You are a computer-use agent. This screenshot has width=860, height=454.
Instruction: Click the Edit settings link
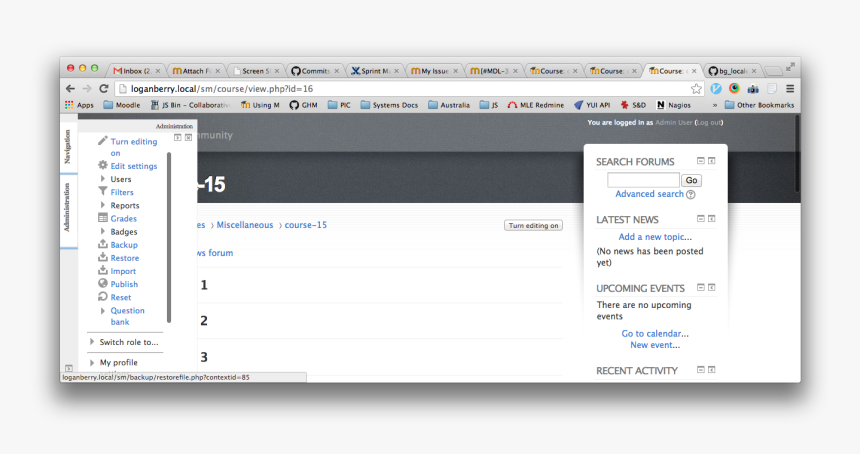[x=134, y=166]
